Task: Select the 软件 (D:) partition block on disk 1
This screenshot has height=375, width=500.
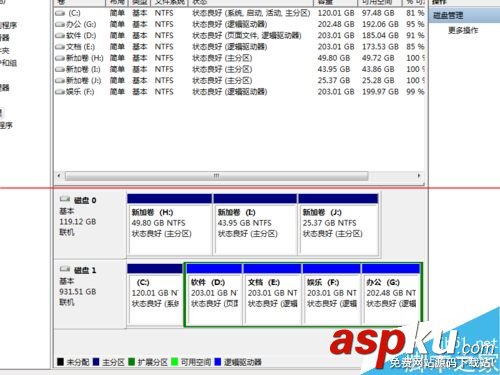Action: [x=214, y=294]
